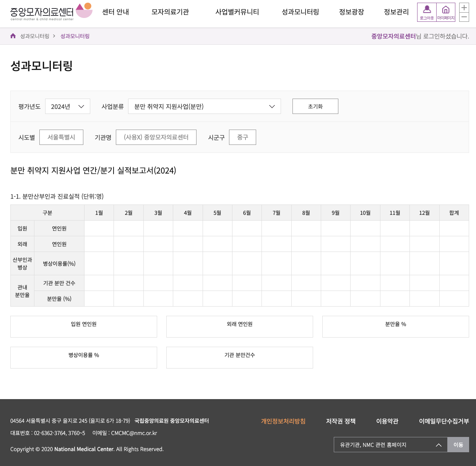Click the minus zoom-out icon
Image resolution: width=476 pixels, height=466 pixels.
click(464, 17)
